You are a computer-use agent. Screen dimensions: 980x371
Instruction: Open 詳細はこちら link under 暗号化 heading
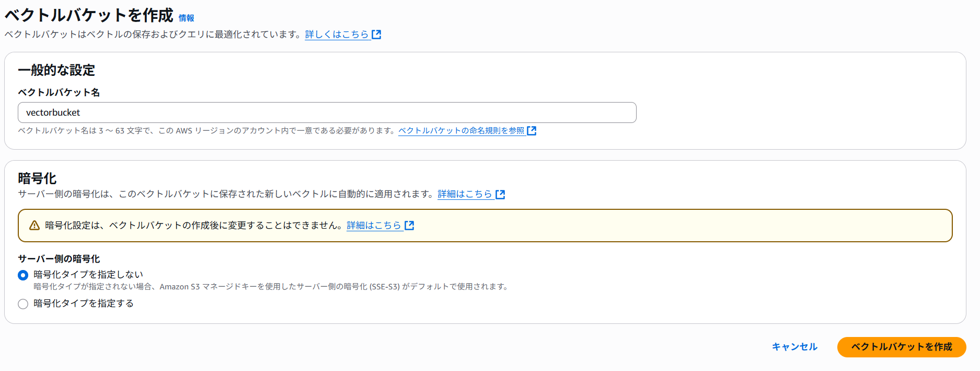point(465,194)
